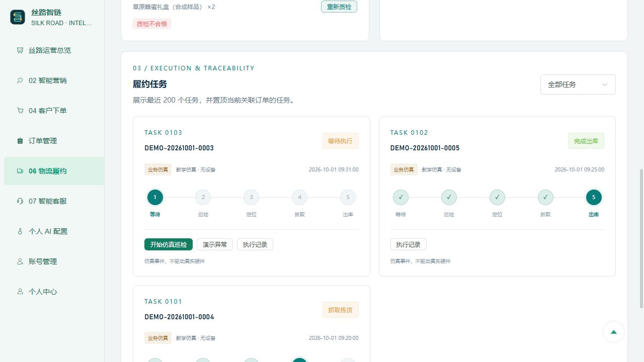Click the checked 抓取 step in TASK 0102

[545, 197]
